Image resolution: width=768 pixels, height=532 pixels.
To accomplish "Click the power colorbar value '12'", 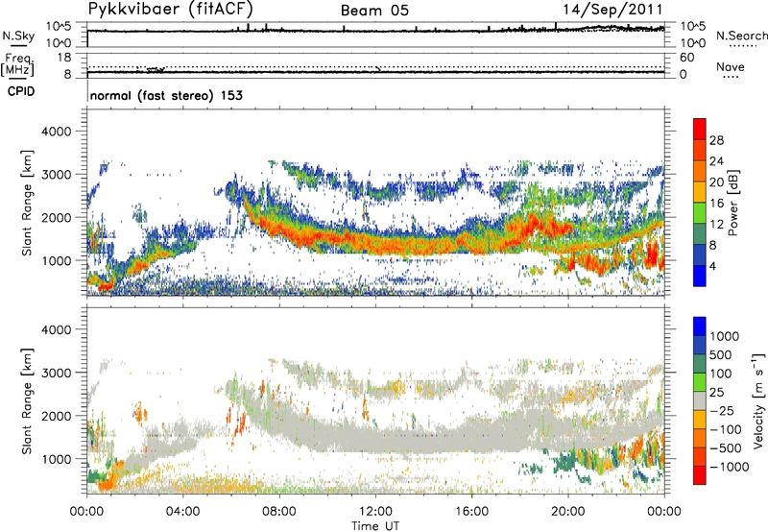I will tap(716, 225).
